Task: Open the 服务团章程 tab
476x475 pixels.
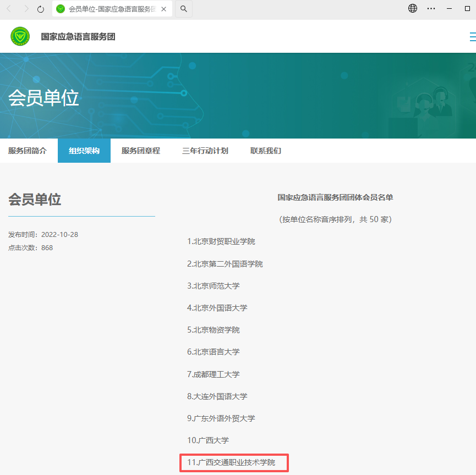Action: click(x=141, y=151)
